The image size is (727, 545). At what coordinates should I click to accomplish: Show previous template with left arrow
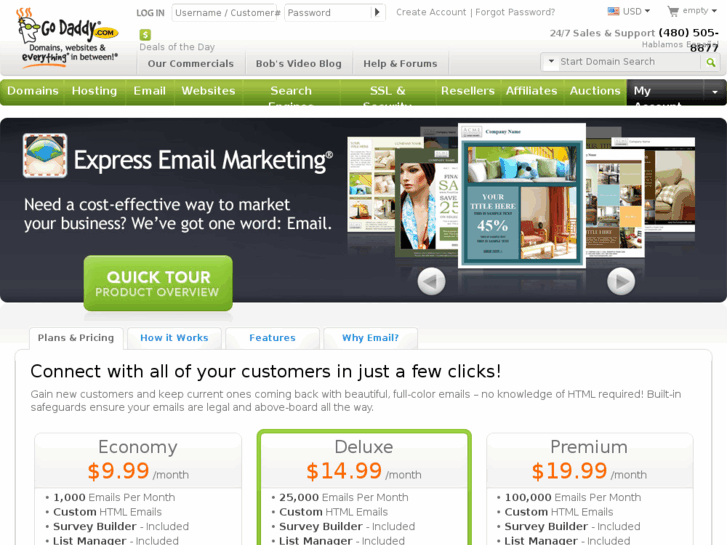coord(431,281)
